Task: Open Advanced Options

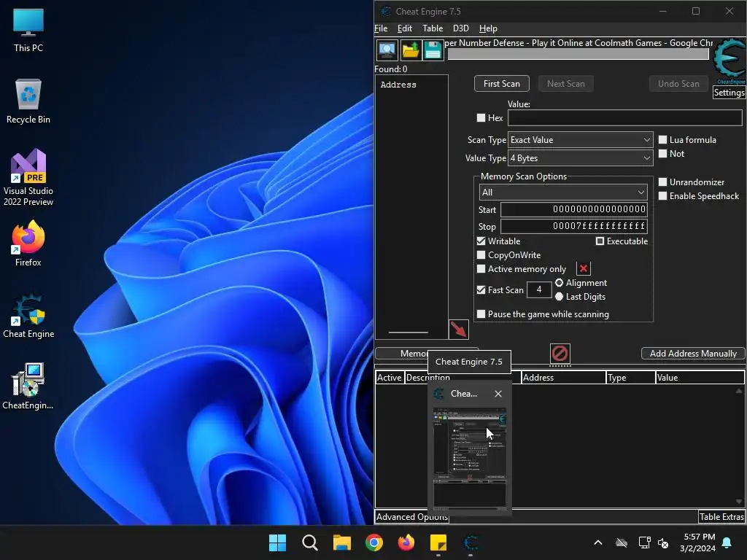Action: (x=411, y=517)
